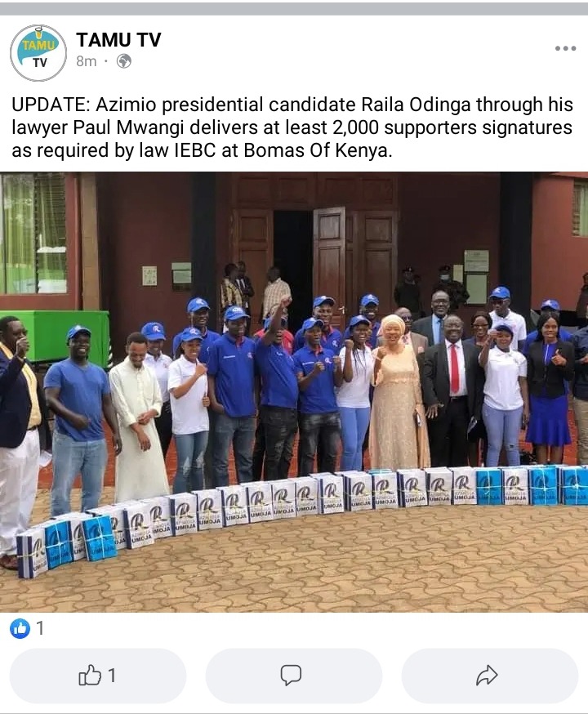Tap the post caption about Raila Odinga

[292, 127]
